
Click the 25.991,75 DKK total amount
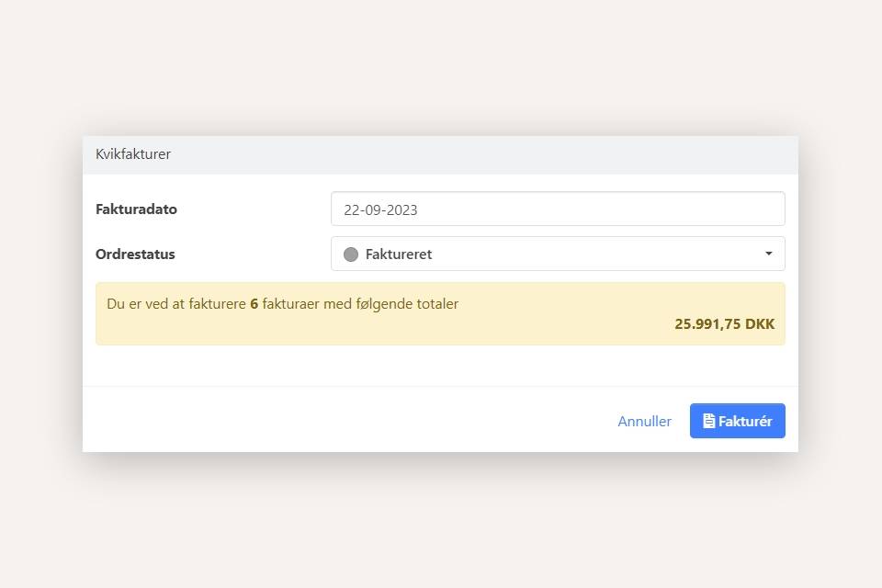click(724, 323)
